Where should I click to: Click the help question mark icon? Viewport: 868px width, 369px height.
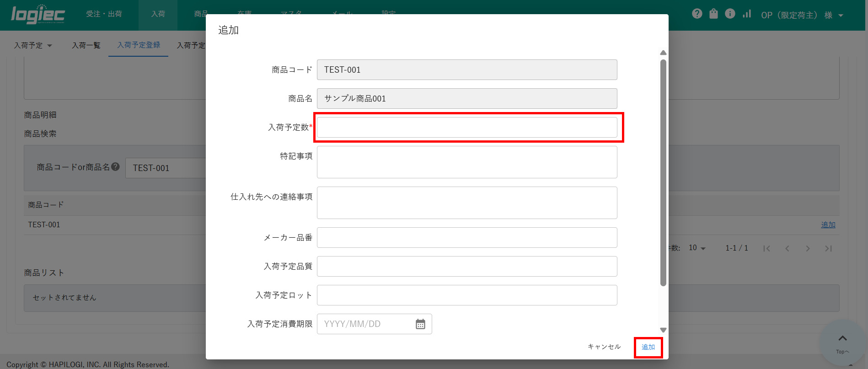tap(697, 14)
